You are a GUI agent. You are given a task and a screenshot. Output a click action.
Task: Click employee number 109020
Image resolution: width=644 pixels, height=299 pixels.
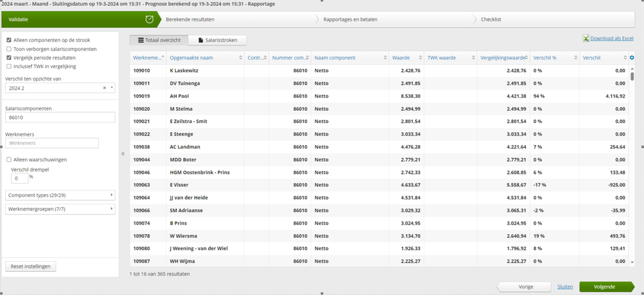click(142, 109)
